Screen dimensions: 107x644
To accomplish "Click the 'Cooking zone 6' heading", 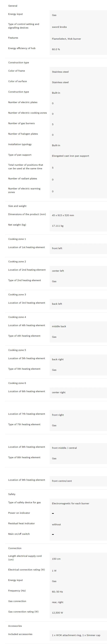I will coord(17,383).
